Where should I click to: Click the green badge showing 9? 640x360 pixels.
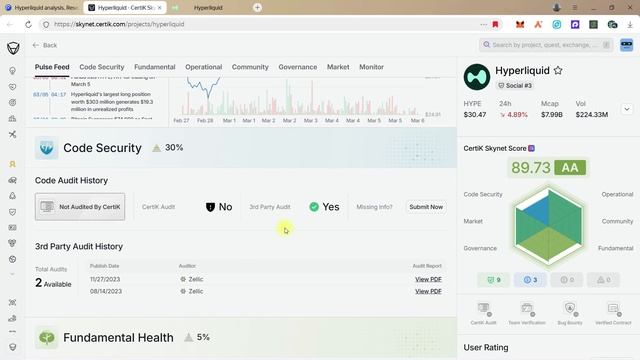pyautogui.click(x=493, y=280)
